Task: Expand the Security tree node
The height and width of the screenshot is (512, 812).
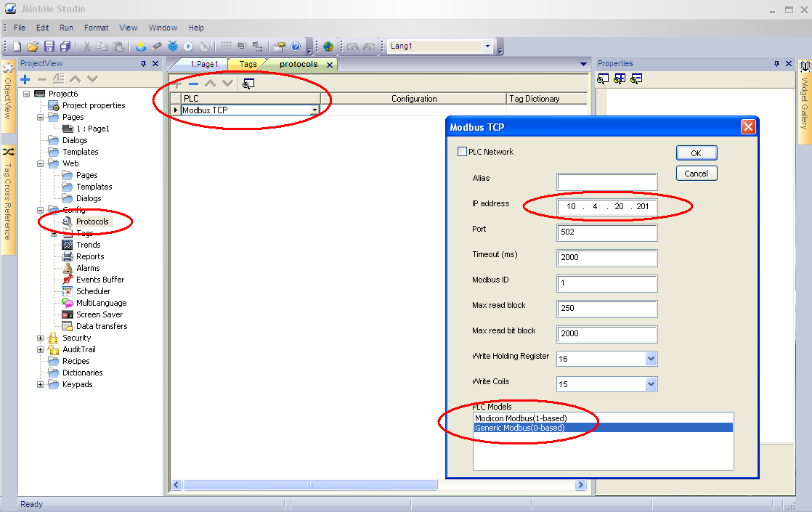Action: (x=41, y=338)
